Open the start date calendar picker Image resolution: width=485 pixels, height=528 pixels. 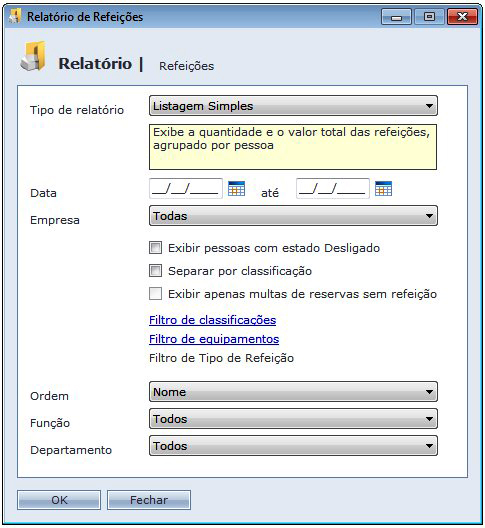236,188
